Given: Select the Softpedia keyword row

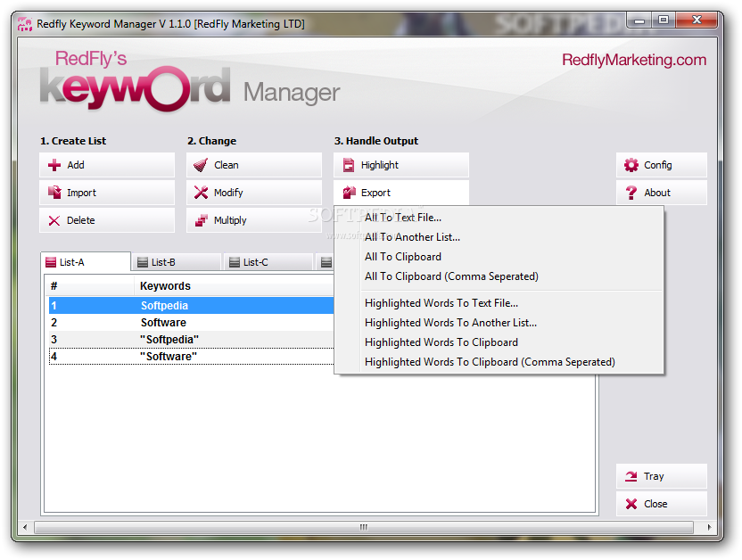Looking at the screenshot, I should pyautogui.click(x=191, y=306).
